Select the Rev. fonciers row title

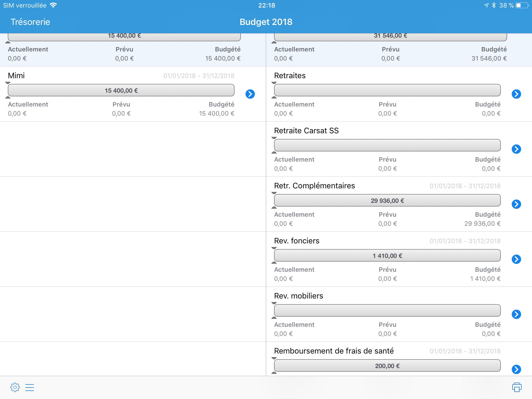click(297, 241)
